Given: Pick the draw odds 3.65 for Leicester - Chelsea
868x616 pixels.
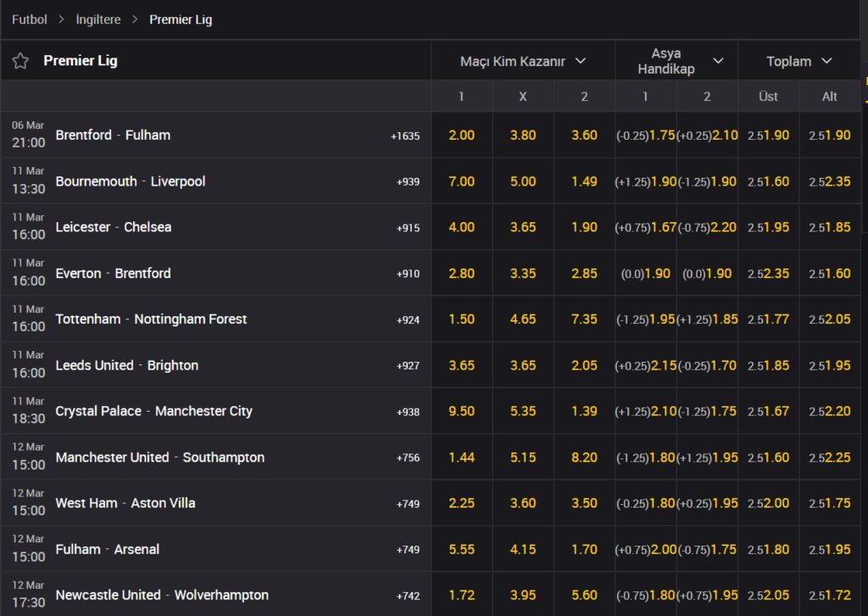Looking at the screenshot, I should click(523, 227).
